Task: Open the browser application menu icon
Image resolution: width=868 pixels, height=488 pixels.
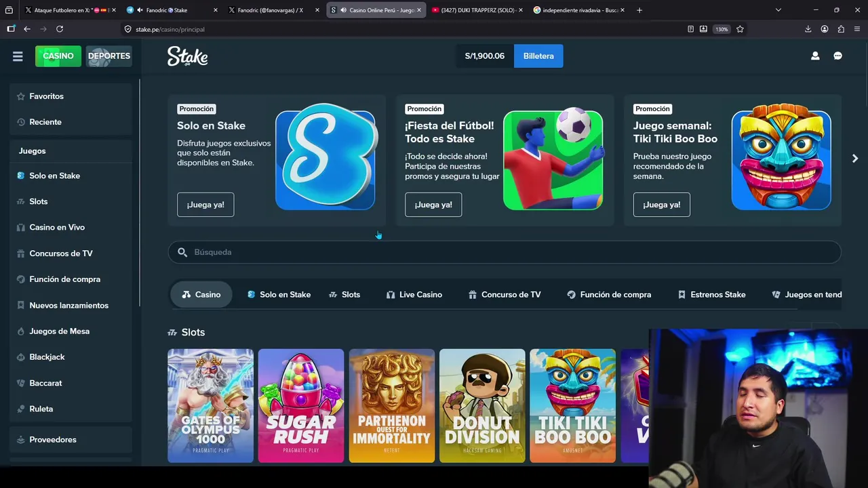Action: pos(857,29)
